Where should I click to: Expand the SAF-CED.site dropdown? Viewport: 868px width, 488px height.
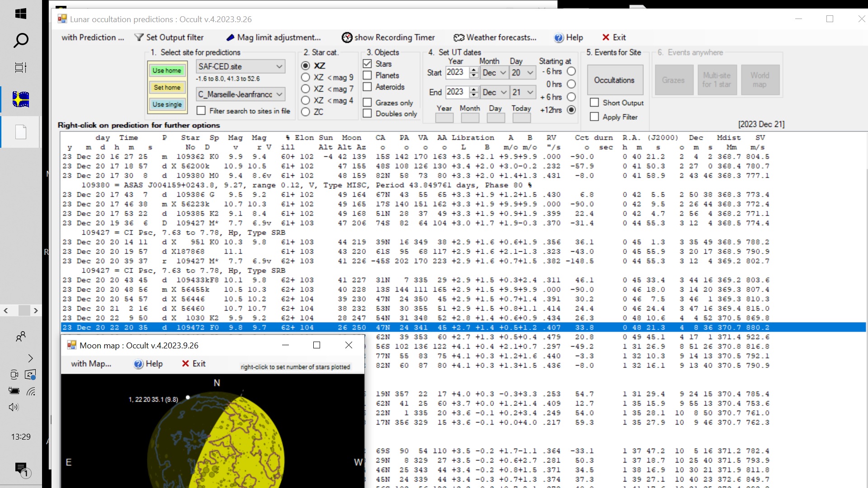point(279,66)
